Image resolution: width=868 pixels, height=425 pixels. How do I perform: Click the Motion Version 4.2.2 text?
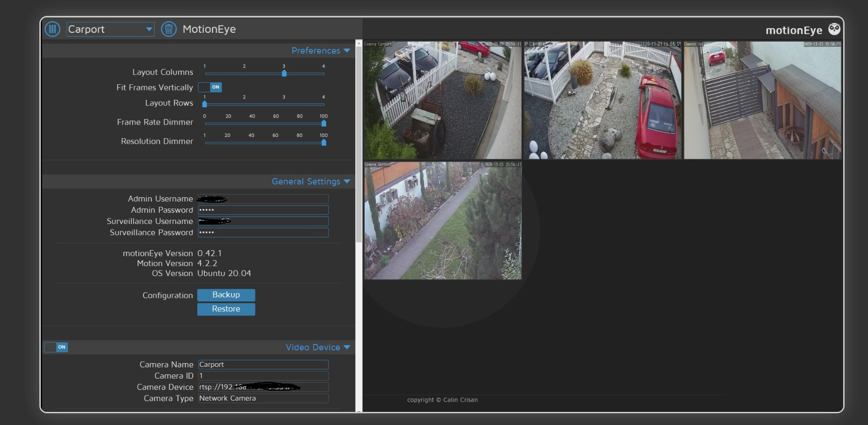point(177,263)
